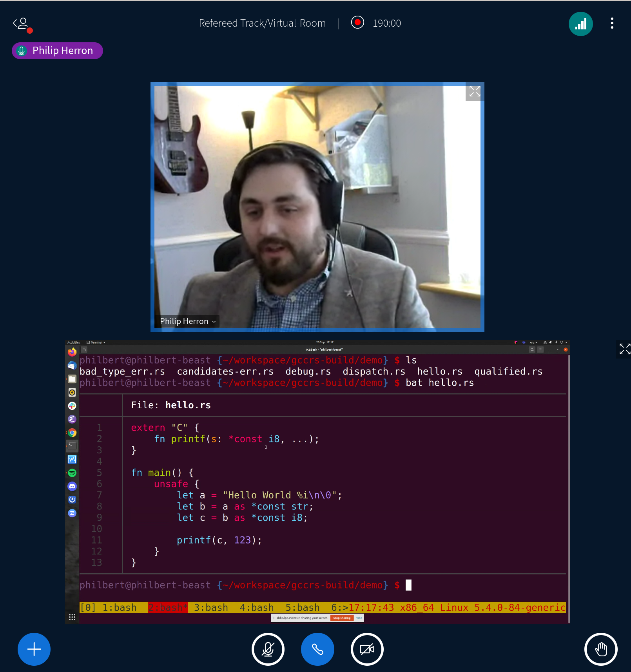Open the system tray menu arrow
This screenshot has width=631, height=672.
point(566,342)
